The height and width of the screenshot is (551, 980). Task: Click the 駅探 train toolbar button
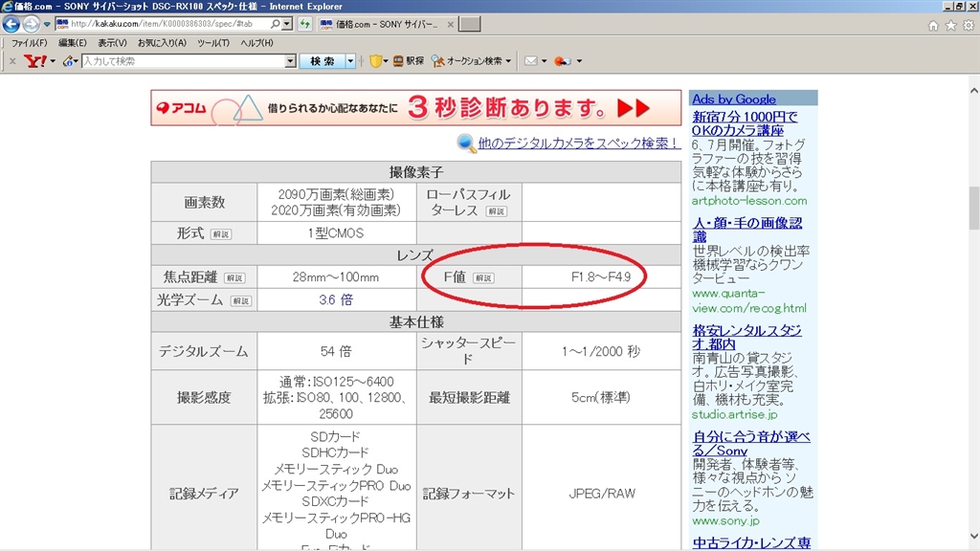409,61
